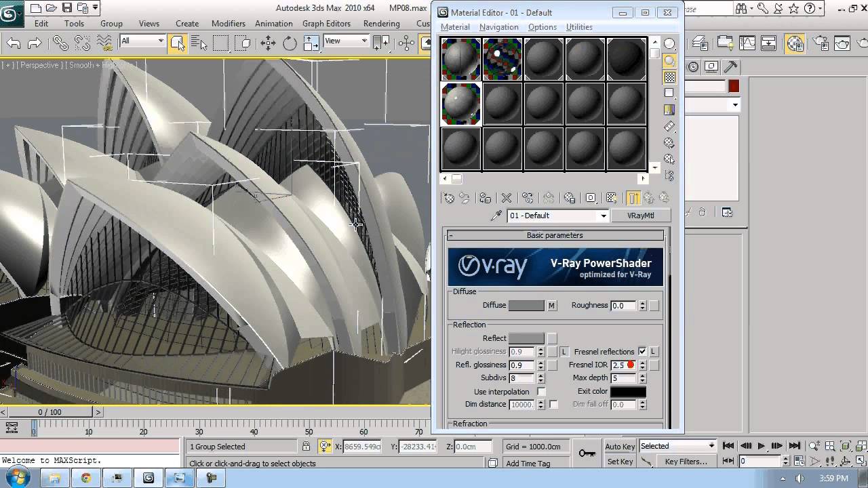Open the Display command panel tab
This screenshot has height=488, width=868.
click(711, 66)
